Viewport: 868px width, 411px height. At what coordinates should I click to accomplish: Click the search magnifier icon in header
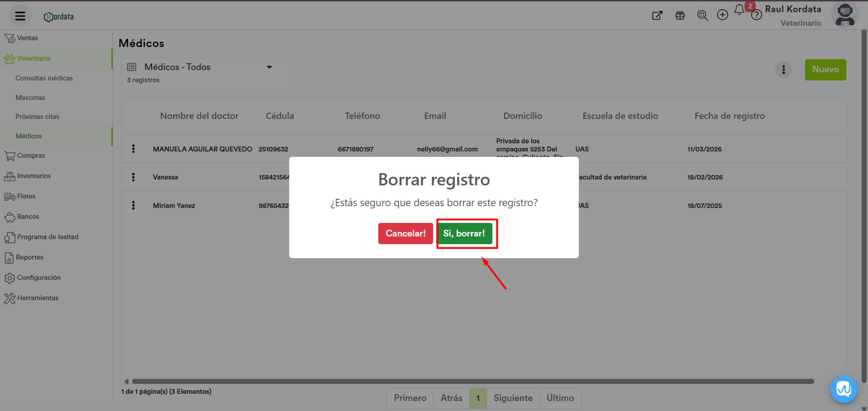tap(702, 16)
